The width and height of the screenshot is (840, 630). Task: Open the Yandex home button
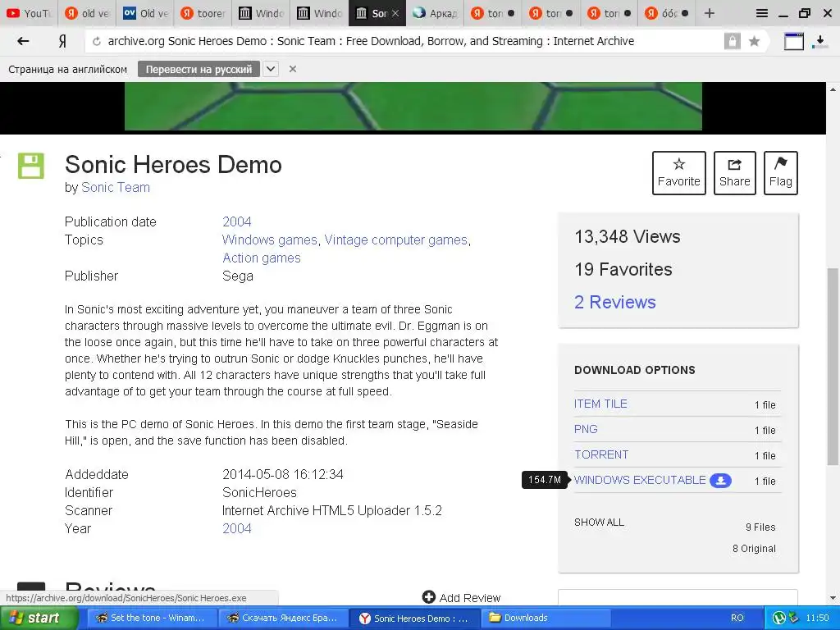(x=62, y=41)
